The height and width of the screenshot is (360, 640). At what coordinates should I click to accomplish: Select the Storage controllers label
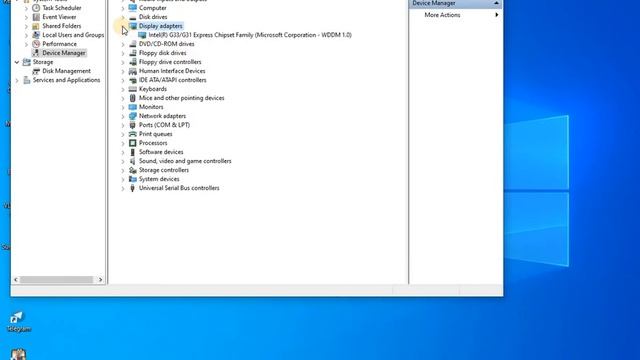coord(164,170)
